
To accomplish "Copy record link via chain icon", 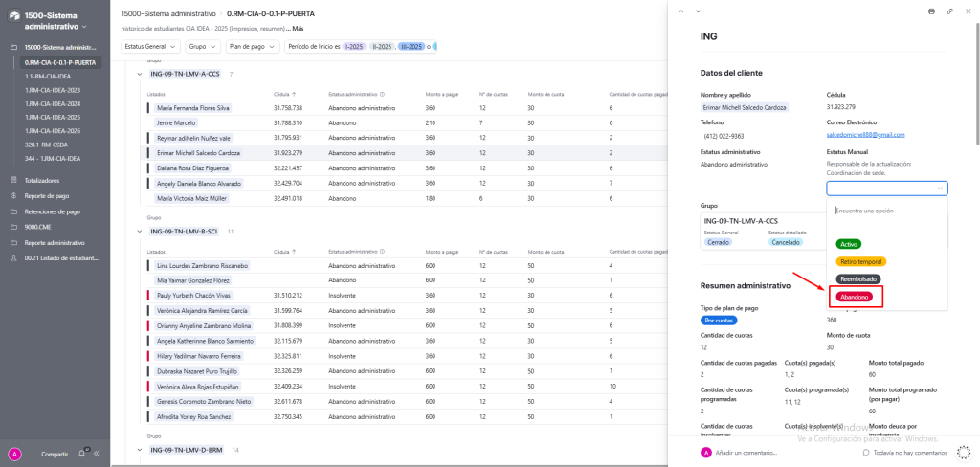I will (949, 11).
